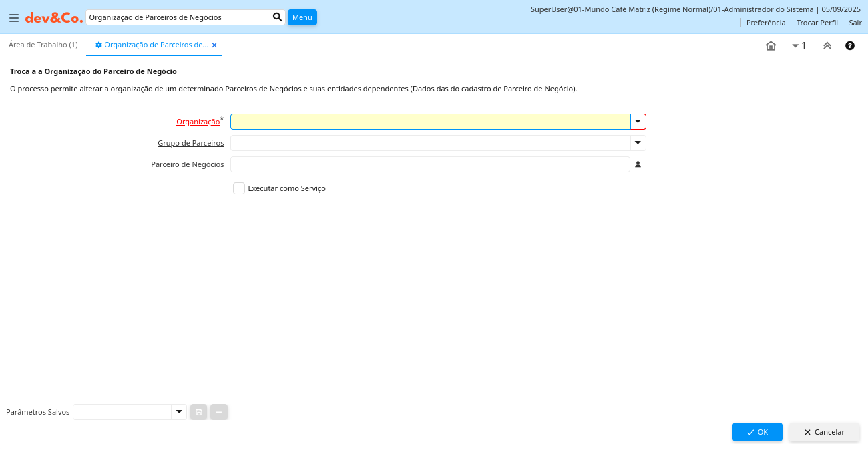This screenshot has width=868, height=450.
Task: Expand the Organização dropdown
Action: click(x=638, y=122)
